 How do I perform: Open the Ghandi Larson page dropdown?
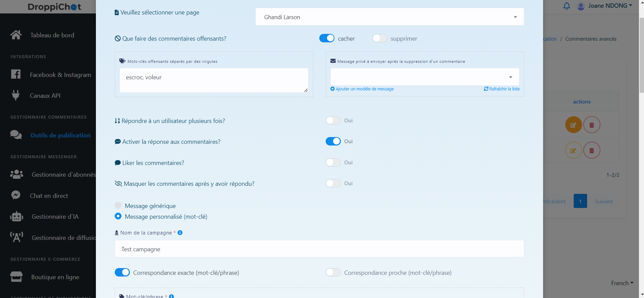[389, 17]
